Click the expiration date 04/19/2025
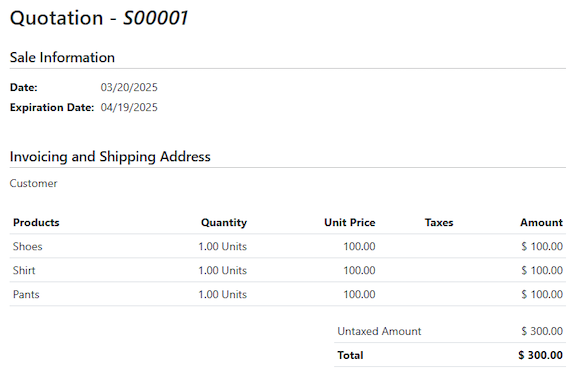The width and height of the screenshot is (574, 371). [129, 107]
